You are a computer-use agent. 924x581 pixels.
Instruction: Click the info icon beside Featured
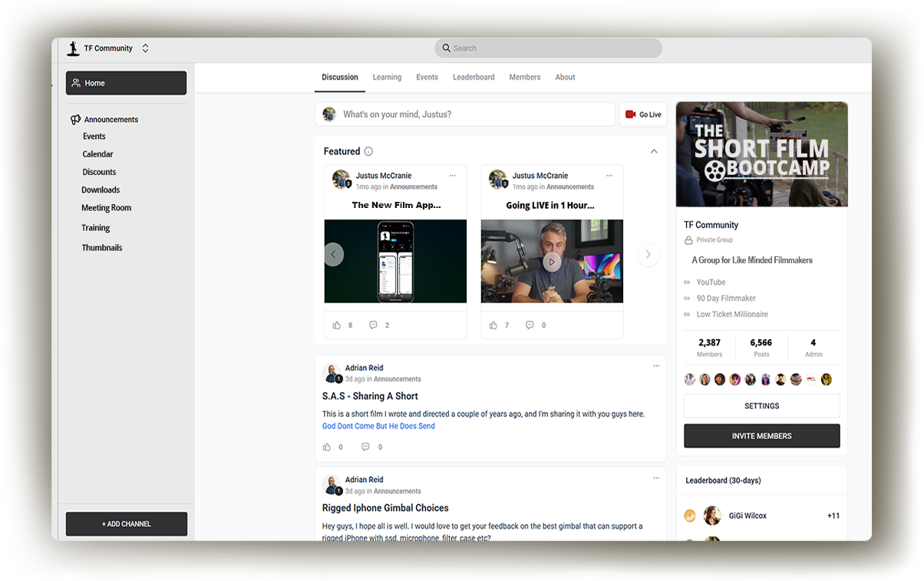coord(368,151)
